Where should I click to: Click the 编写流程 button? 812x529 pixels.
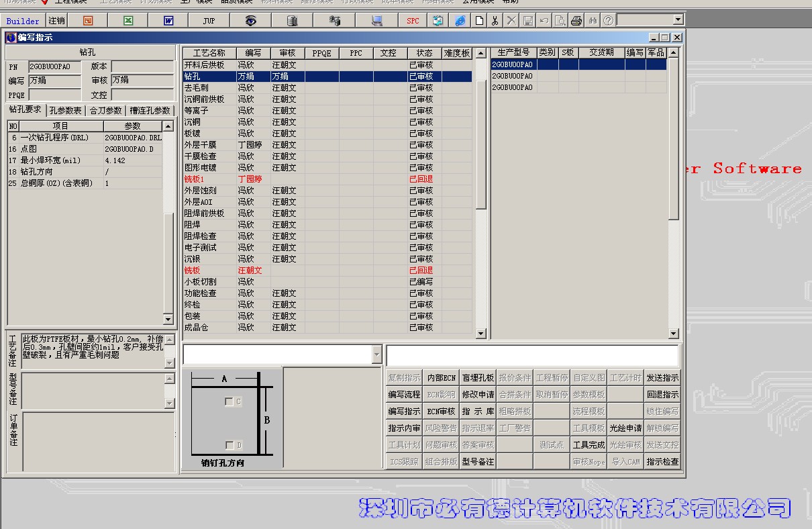[x=404, y=395]
